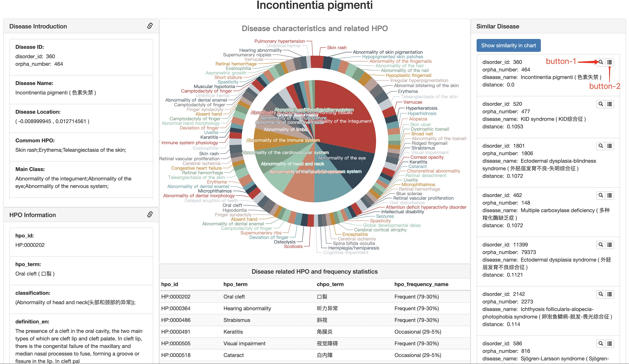The height and width of the screenshot is (364, 629).
Task: Click list icon for Ichthyosis follicularis syndrome
Action: (x=610, y=294)
